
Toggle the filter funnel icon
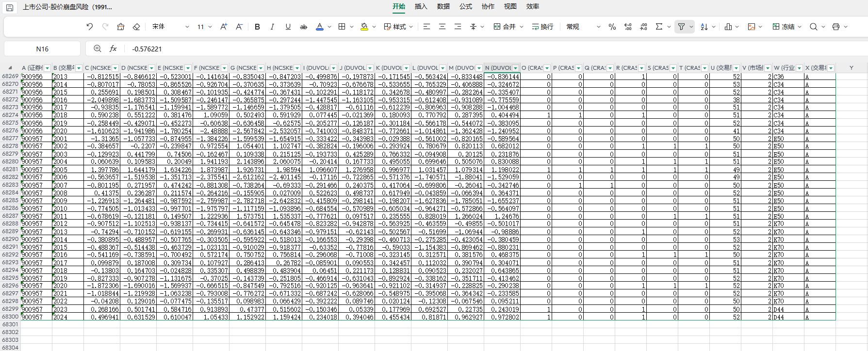[x=681, y=27]
